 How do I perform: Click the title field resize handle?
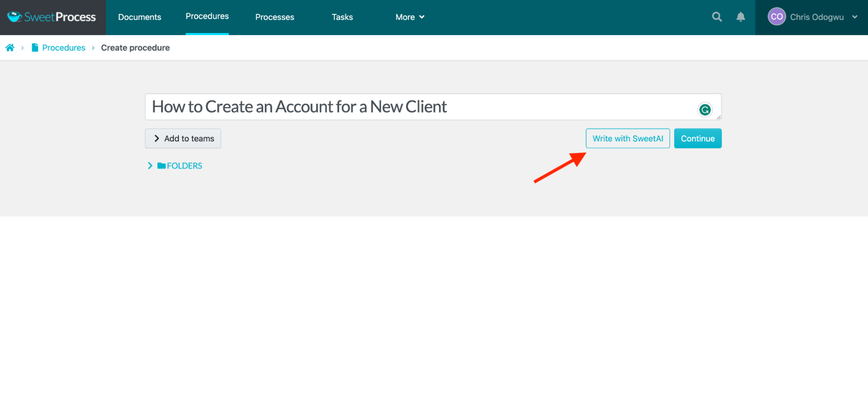tap(719, 117)
